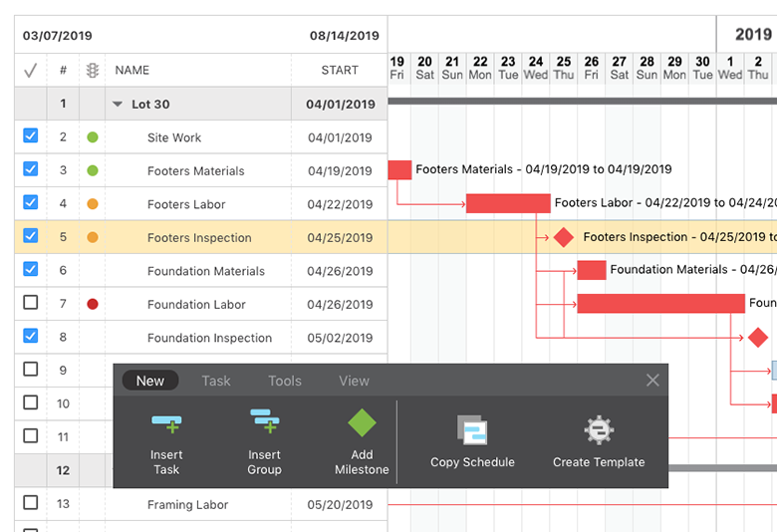Click the Insert Group icon
Screen dimensions: 777x532
pyautogui.click(x=264, y=424)
